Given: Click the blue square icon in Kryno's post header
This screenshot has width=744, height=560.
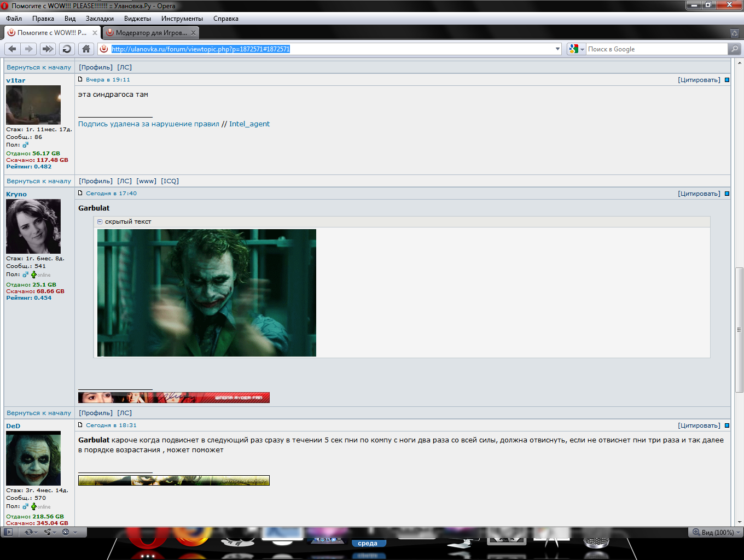Looking at the screenshot, I should pos(727,194).
